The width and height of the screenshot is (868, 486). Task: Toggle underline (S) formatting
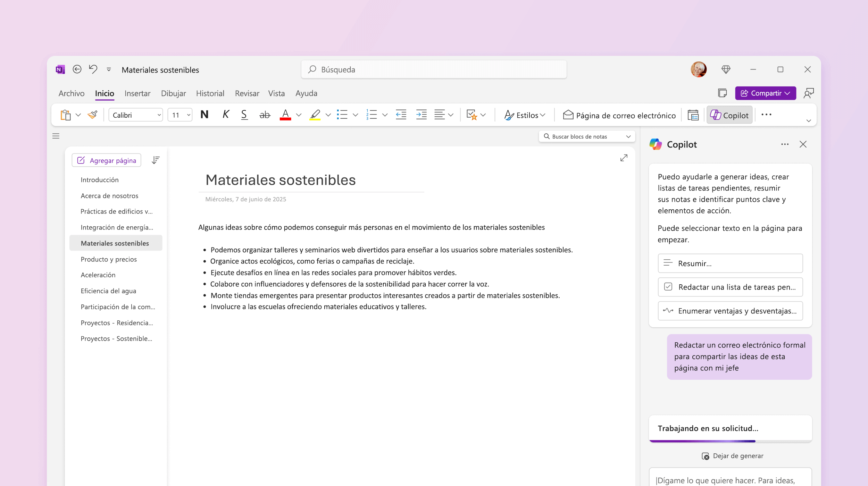(244, 115)
